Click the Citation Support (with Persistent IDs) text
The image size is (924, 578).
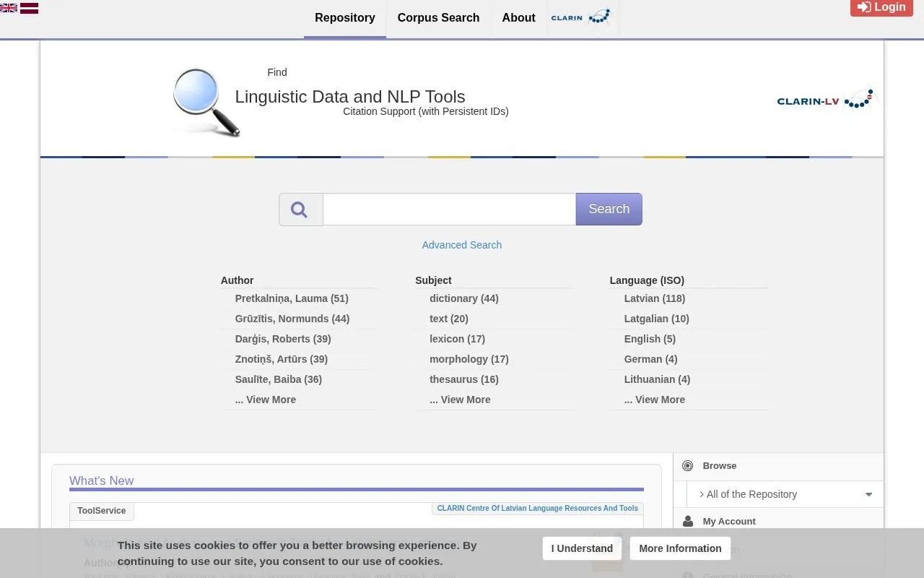pos(426,111)
